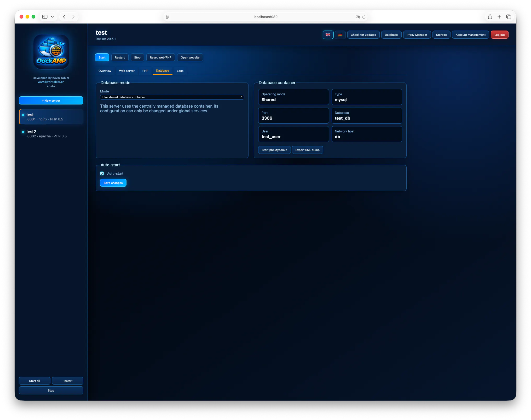Click Port value 3306
Viewport: 531px width, 420px height.
pyautogui.click(x=267, y=118)
